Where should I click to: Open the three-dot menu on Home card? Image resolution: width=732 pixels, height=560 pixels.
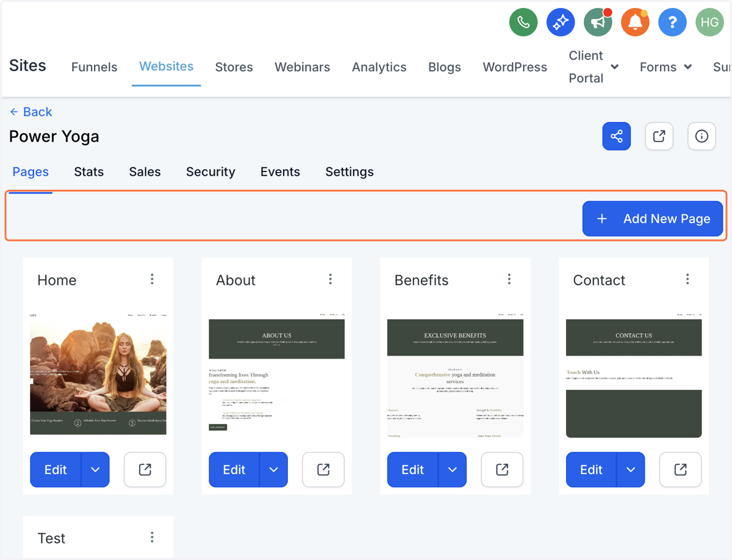coord(152,279)
